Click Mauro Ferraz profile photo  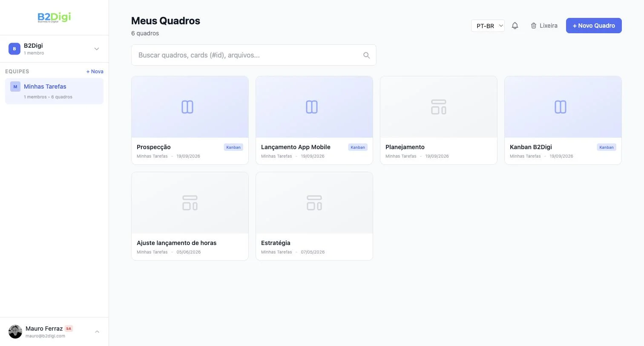tap(15, 332)
